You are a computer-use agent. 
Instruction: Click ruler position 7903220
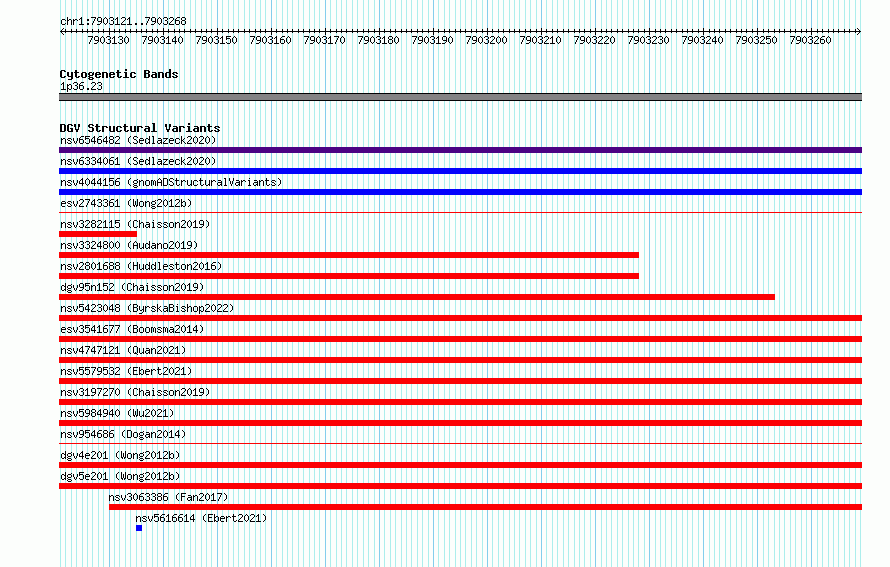594,40
